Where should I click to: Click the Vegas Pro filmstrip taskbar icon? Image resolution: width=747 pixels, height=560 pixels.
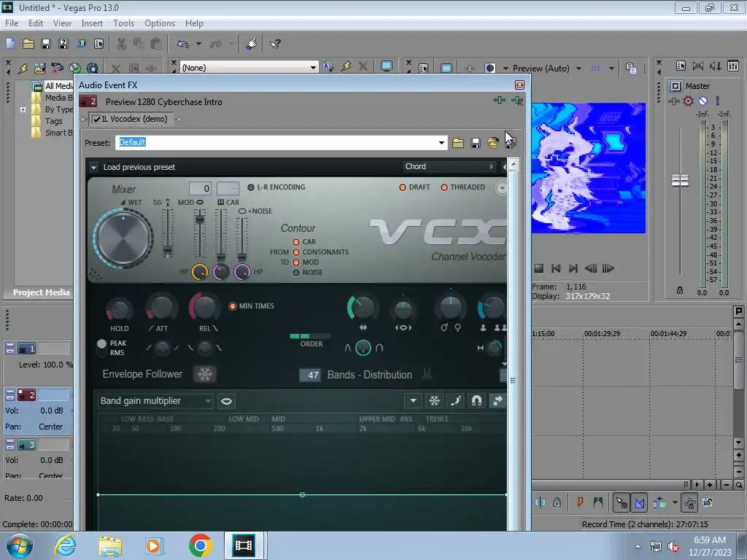click(x=244, y=545)
